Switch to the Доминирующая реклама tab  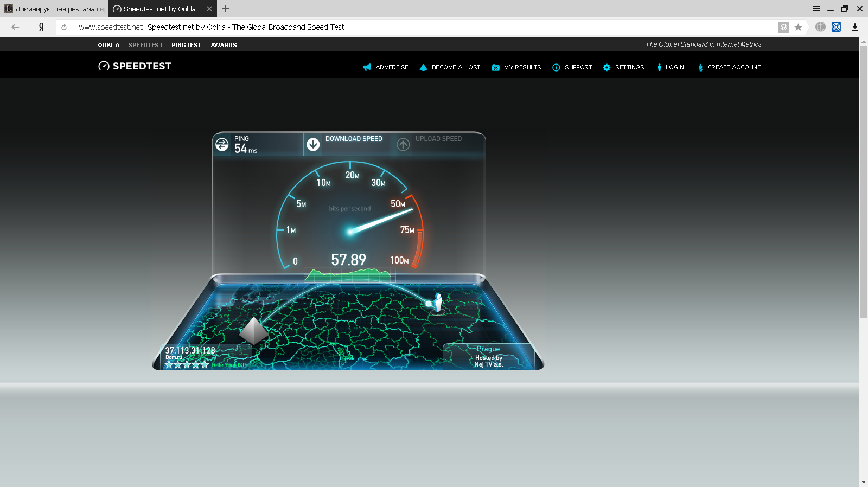pyautogui.click(x=54, y=9)
